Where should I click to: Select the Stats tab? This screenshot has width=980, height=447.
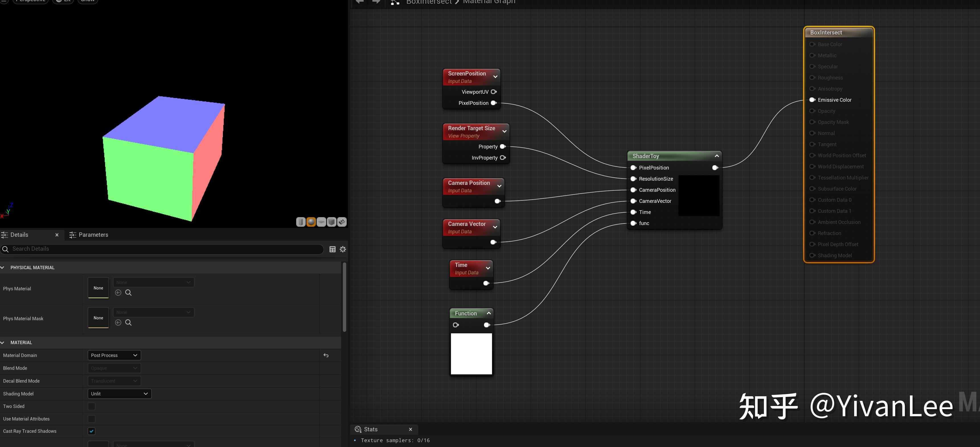coord(370,429)
